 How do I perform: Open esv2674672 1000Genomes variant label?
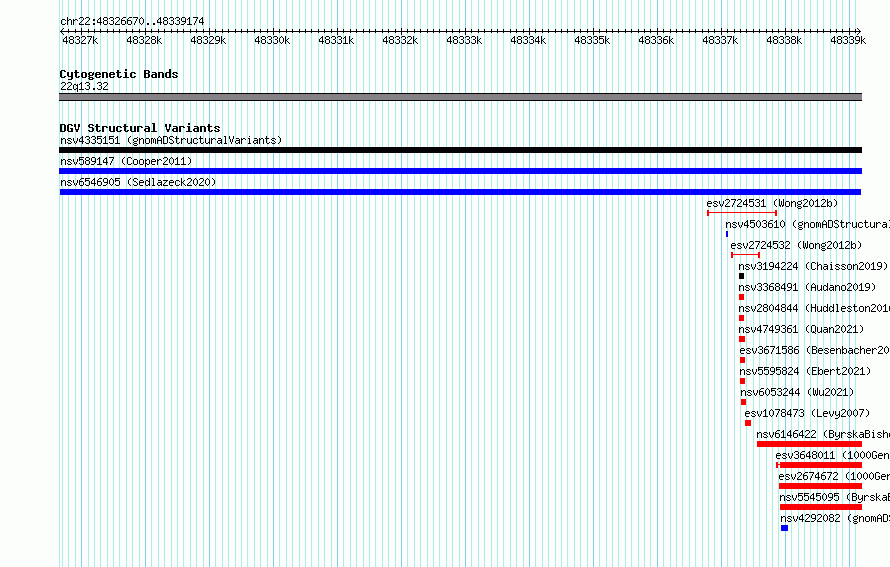pos(834,476)
